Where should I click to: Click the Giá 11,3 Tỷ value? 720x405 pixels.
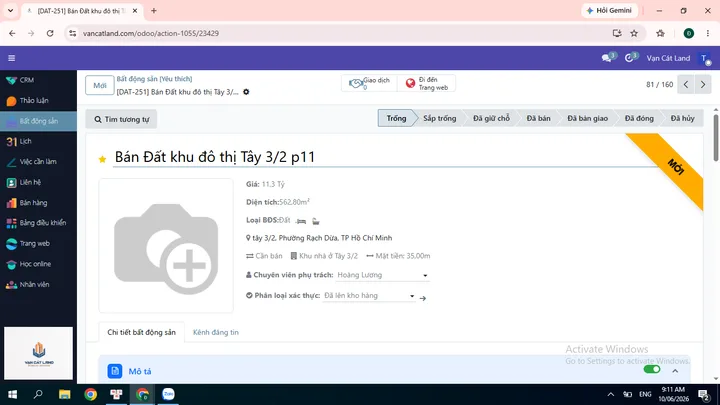point(273,184)
